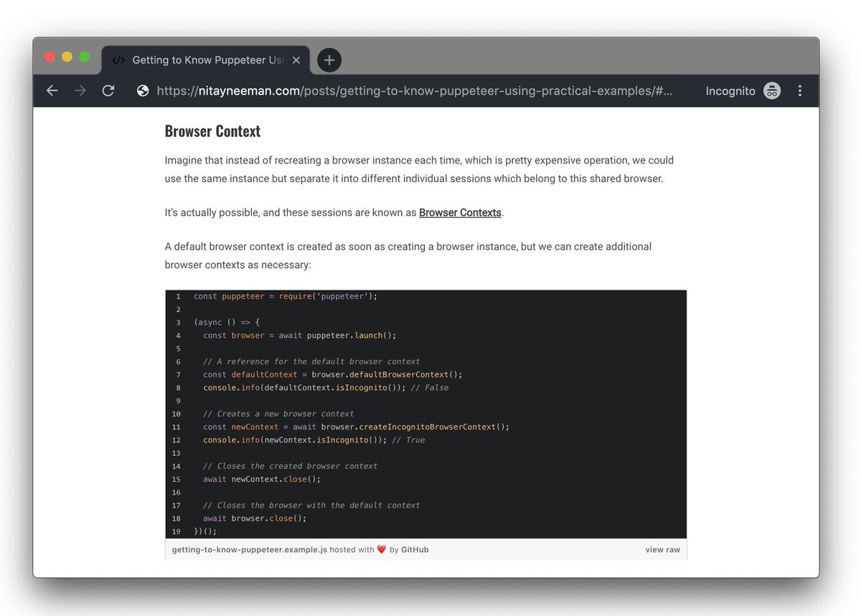The width and height of the screenshot is (861, 616).
Task: Click line number 1 in code block
Action: pyautogui.click(x=178, y=296)
